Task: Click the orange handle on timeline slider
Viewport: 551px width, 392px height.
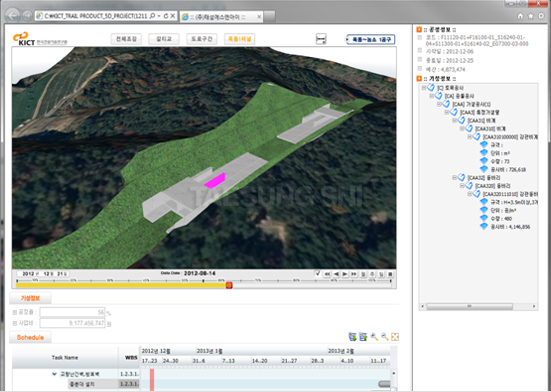Action: (x=229, y=285)
